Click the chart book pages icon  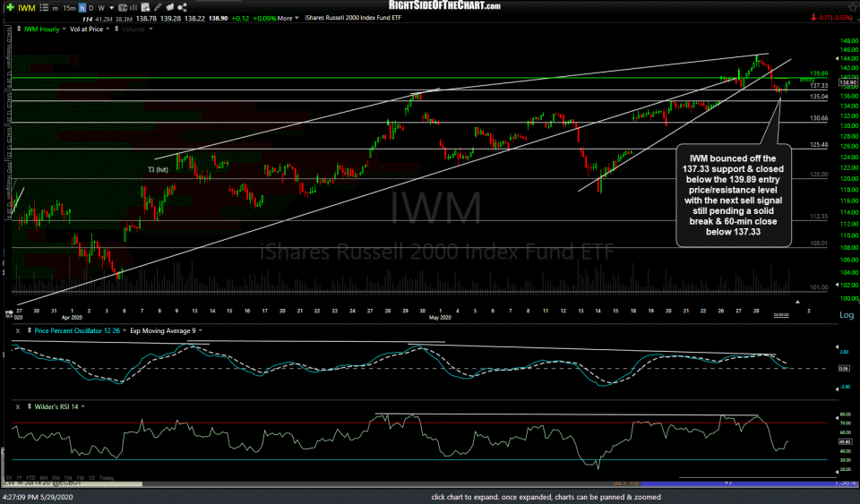click(170, 7)
